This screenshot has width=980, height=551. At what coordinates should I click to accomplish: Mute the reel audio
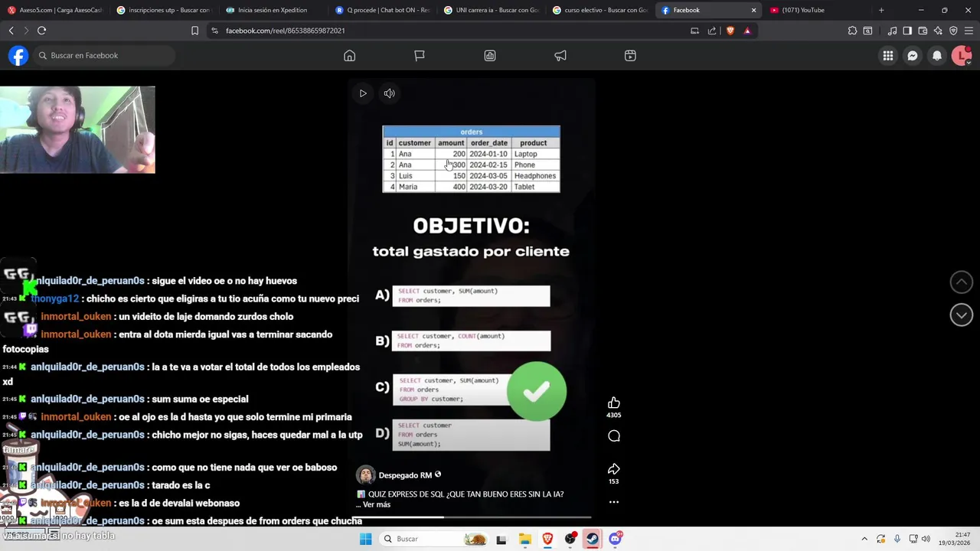pos(389,93)
